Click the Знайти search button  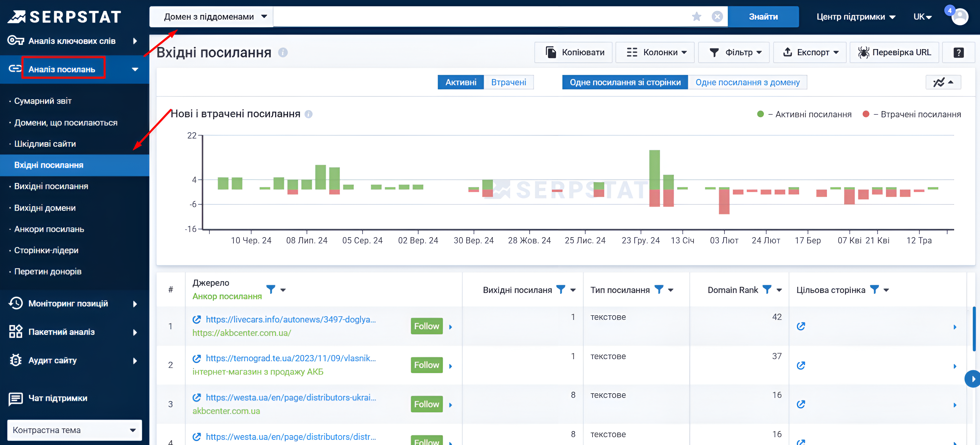(x=763, y=17)
